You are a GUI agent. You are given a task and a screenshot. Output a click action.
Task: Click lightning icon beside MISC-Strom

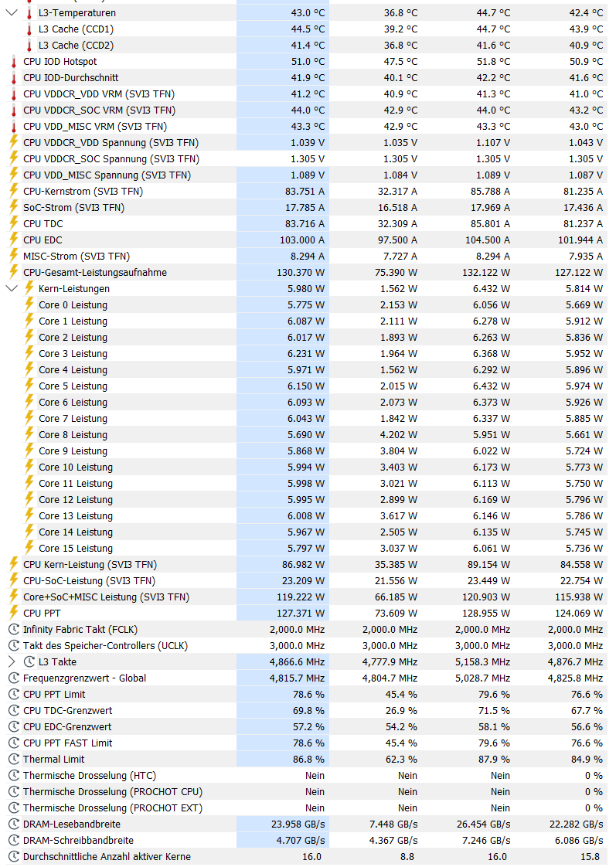pyautogui.click(x=14, y=256)
